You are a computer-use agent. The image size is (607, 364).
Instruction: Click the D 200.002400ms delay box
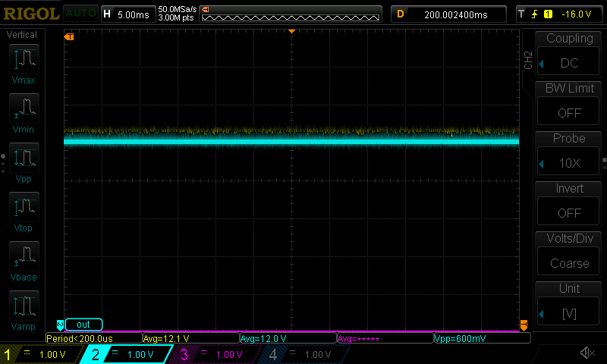[448, 14]
